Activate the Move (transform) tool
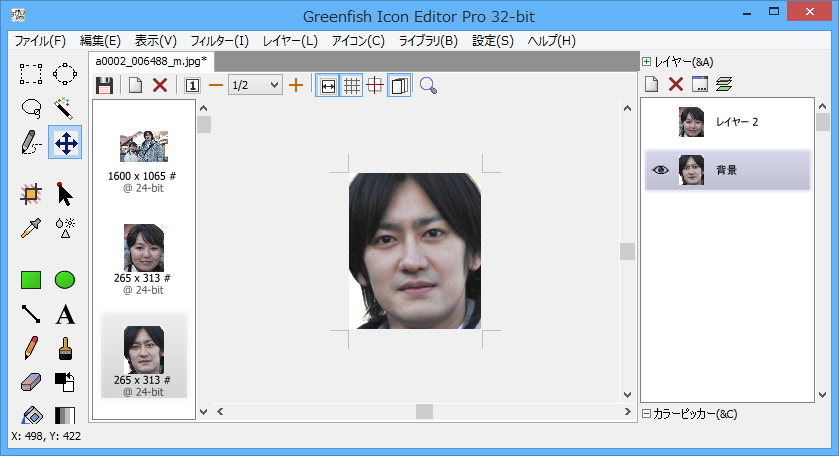 65,143
